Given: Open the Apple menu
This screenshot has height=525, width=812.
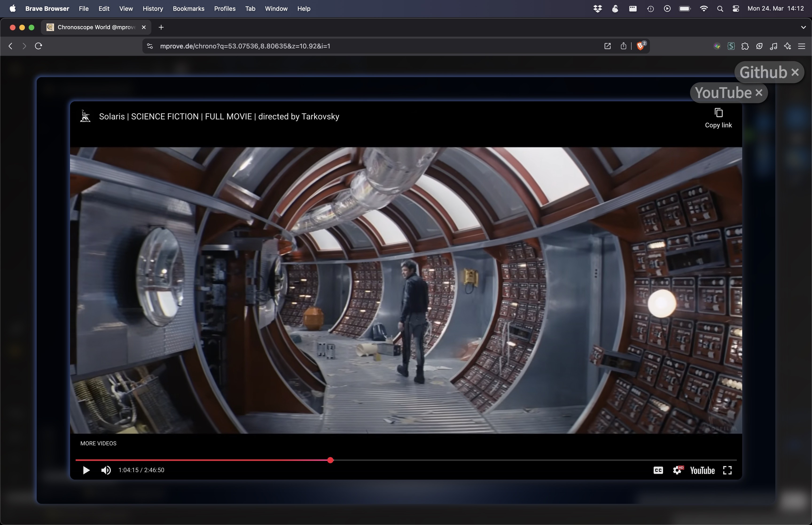Looking at the screenshot, I should point(13,8).
